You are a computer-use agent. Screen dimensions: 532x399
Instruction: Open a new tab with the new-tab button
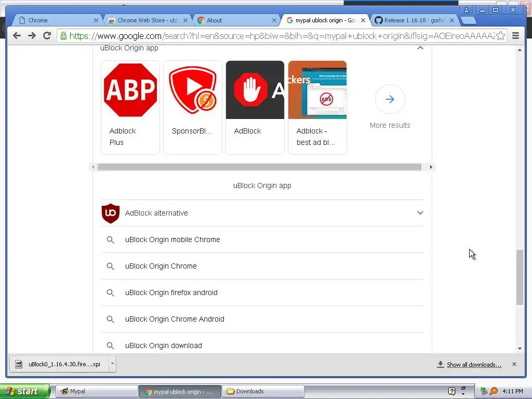click(469, 20)
